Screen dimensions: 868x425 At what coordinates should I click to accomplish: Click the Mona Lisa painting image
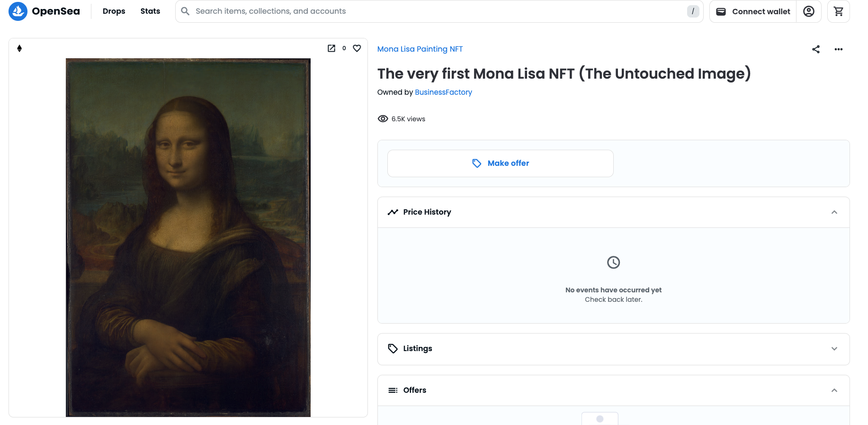[x=188, y=237]
